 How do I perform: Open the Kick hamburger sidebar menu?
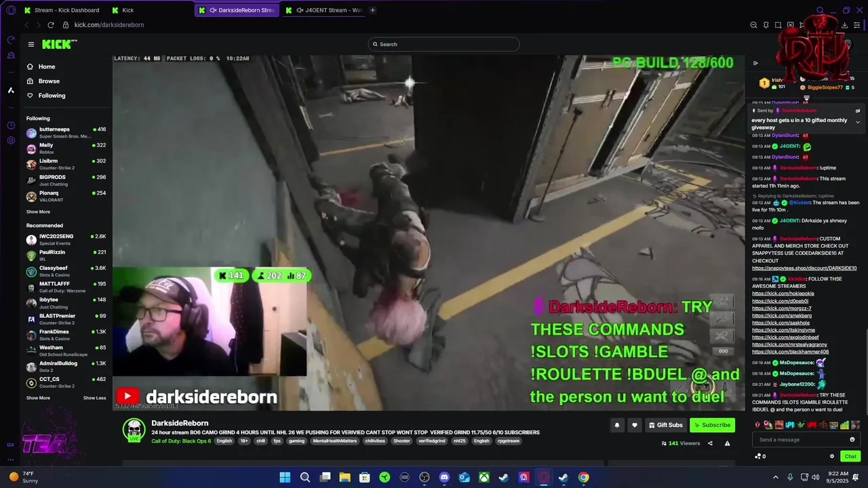[x=31, y=44]
